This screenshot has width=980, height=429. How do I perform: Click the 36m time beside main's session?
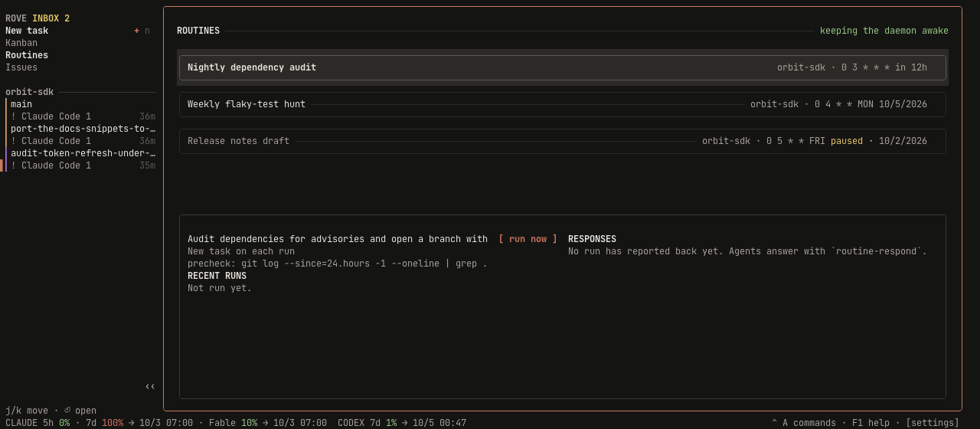(x=147, y=116)
